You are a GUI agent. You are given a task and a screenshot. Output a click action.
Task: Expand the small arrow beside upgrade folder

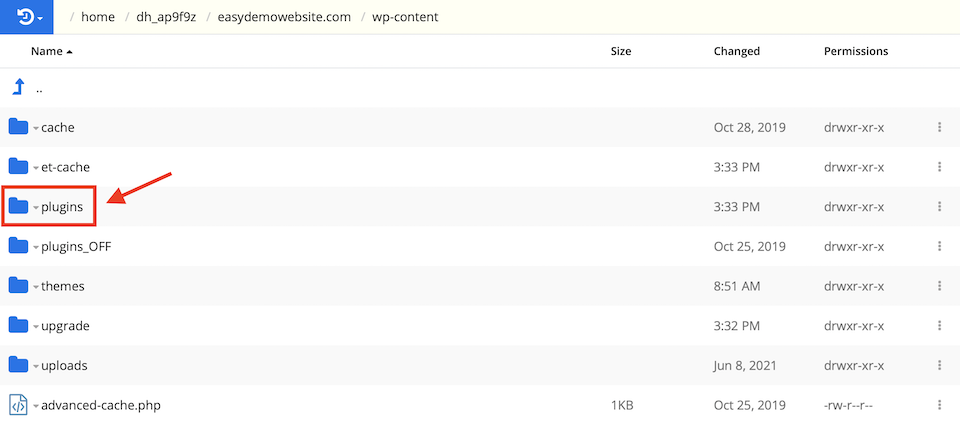click(36, 326)
